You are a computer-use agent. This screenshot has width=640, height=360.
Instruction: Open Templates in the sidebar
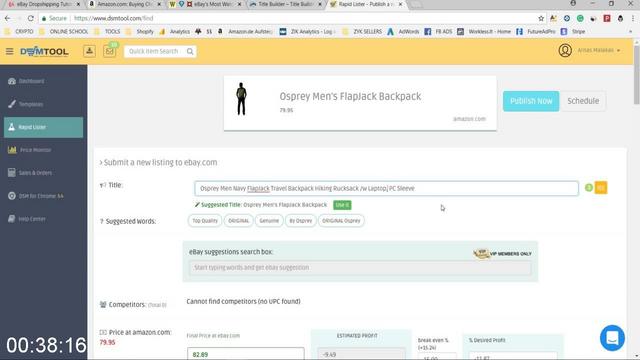[x=43, y=104]
